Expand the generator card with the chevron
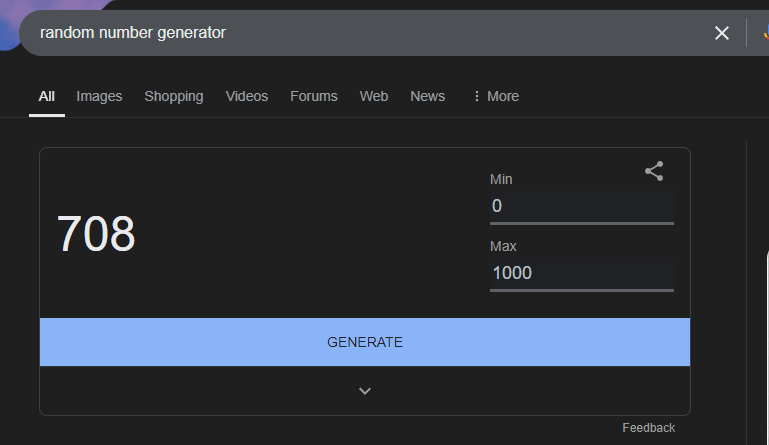The height and width of the screenshot is (445, 769). point(364,391)
